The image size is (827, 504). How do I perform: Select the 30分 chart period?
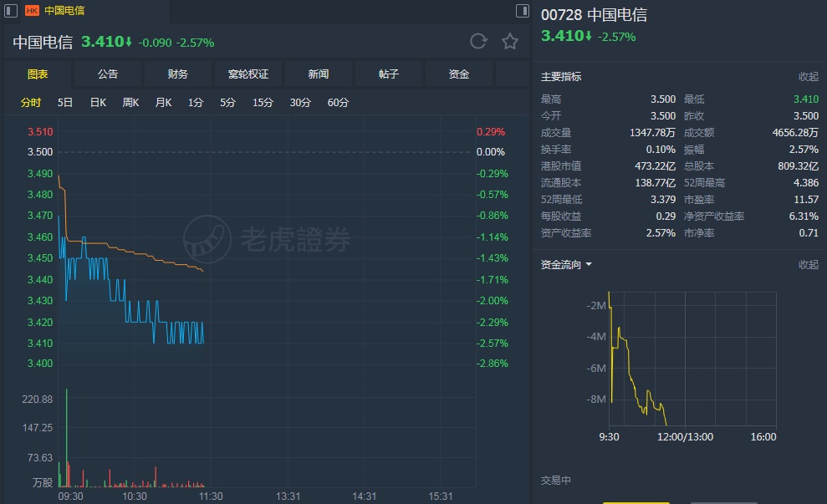coord(300,102)
